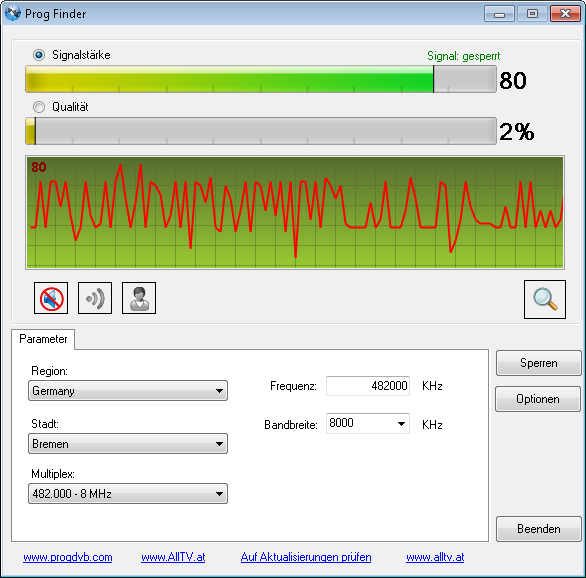Open the Bandbreite 8000 combo box

(x=368, y=423)
